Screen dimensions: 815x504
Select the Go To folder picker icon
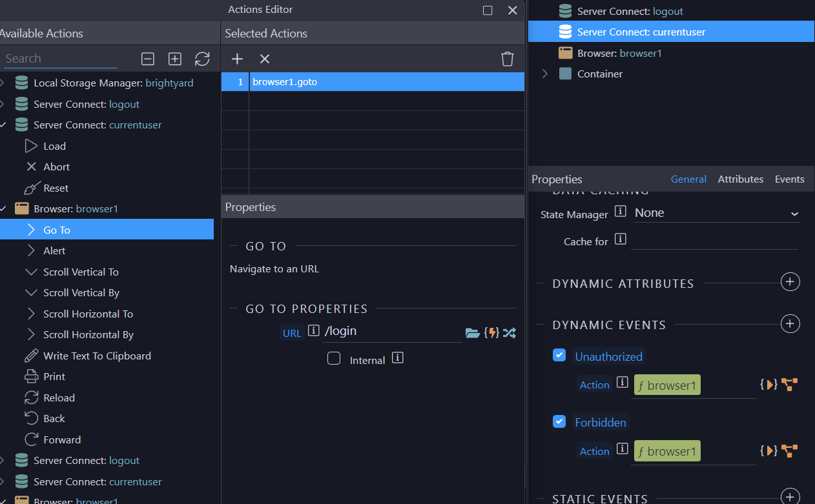473,332
